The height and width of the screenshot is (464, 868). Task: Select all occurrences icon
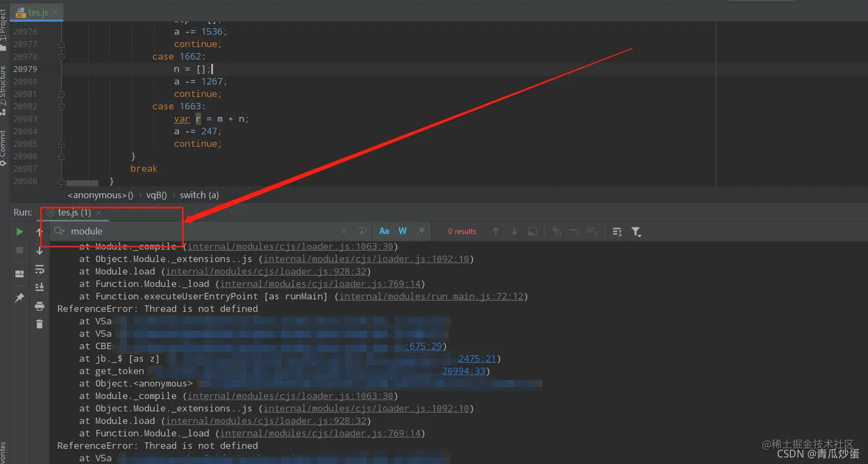[594, 231]
